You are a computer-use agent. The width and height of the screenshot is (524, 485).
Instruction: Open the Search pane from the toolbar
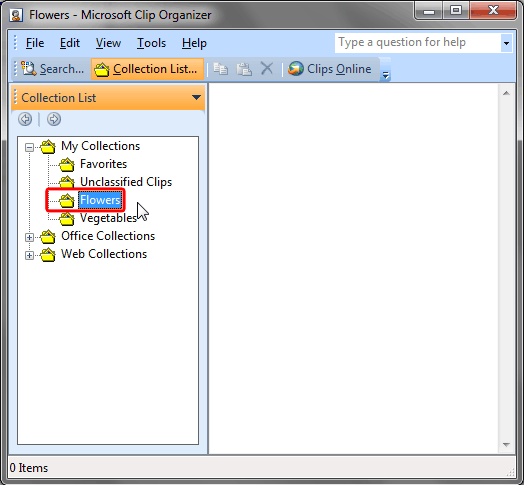(53, 69)
